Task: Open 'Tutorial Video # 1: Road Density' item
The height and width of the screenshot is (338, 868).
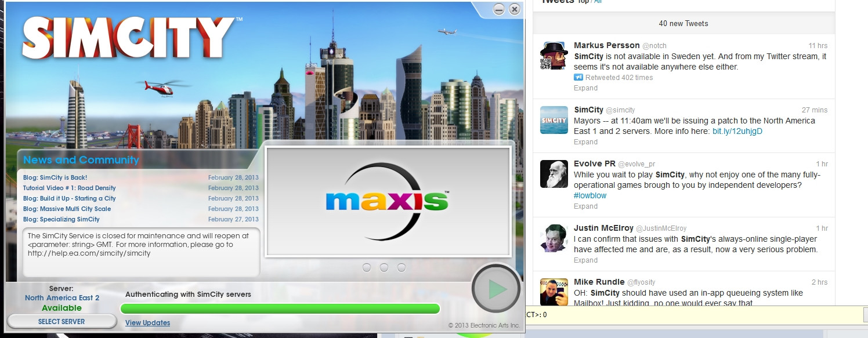Action: coord(69,188)
